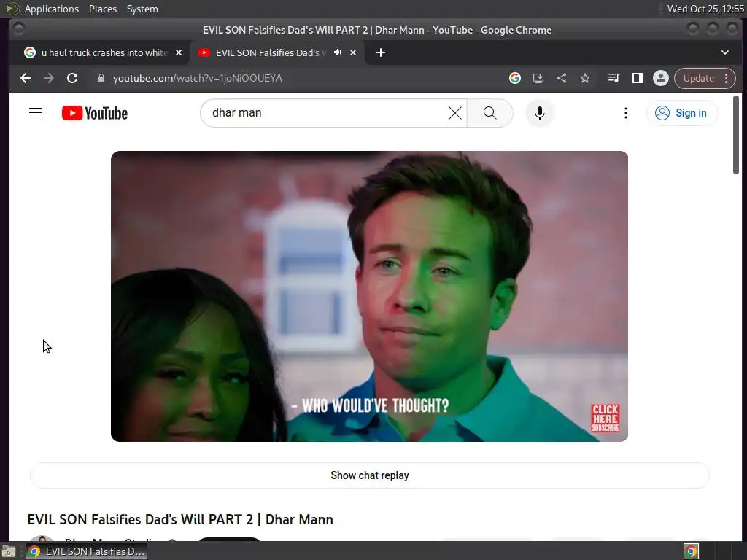Bookmark this page with the star
Viewport: 747px width, 560px height.
(x=585, y=78)
